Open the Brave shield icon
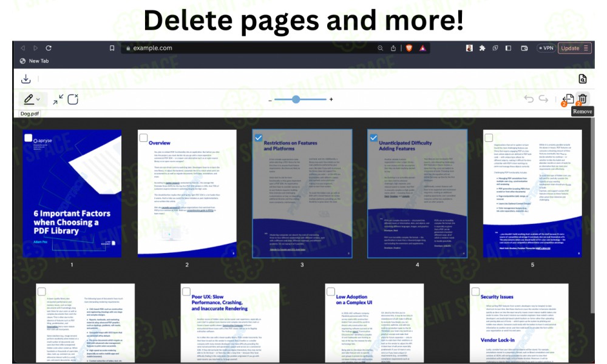The width and height of the screenshot is (607, 364). [x=409, y=48]
